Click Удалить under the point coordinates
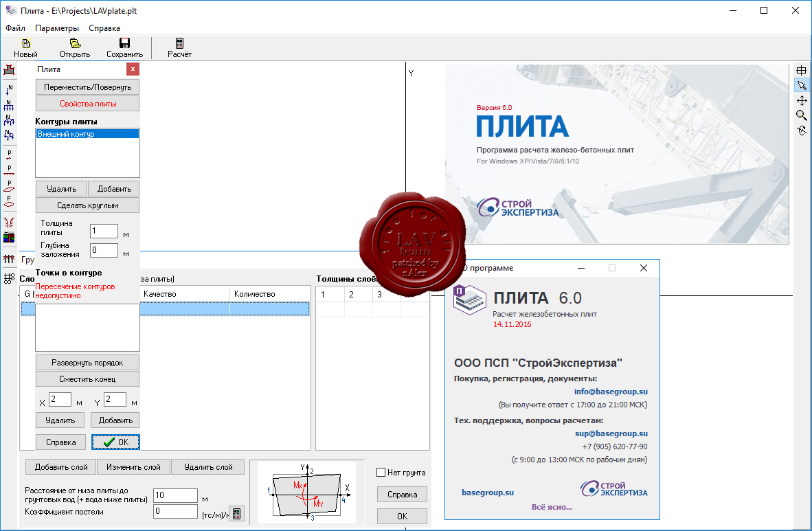812x531 pixels. coord(60,420)
